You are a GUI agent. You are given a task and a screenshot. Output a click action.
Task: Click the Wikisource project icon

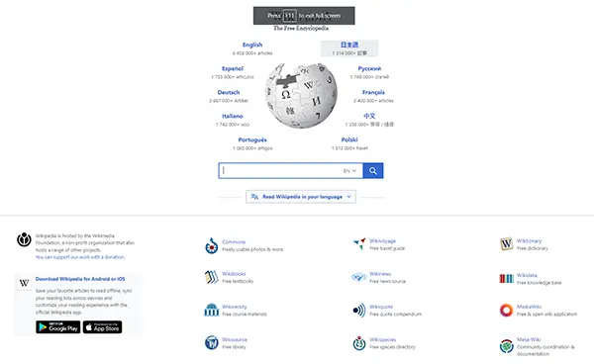212,343
